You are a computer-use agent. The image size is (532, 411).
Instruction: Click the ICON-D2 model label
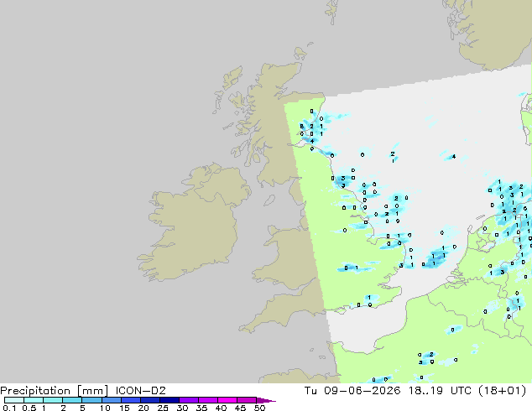click(140, 391)
